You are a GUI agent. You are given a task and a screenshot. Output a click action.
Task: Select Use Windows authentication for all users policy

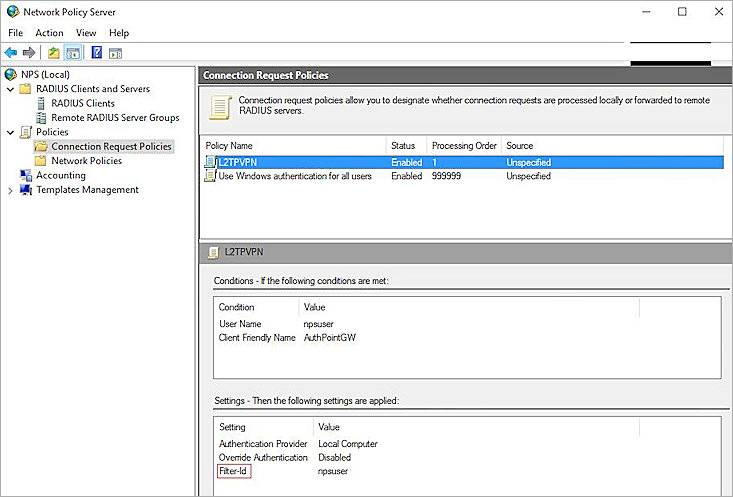pos(295,176)
